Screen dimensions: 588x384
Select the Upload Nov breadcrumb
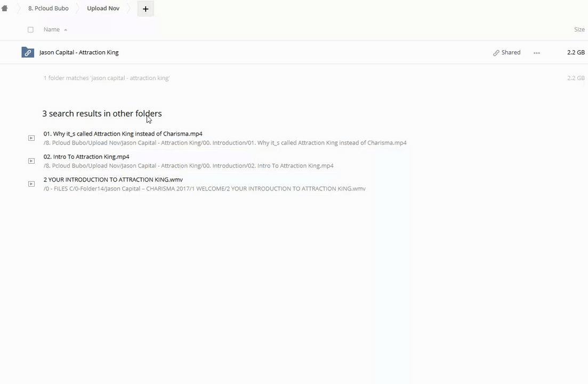(103, 9)
